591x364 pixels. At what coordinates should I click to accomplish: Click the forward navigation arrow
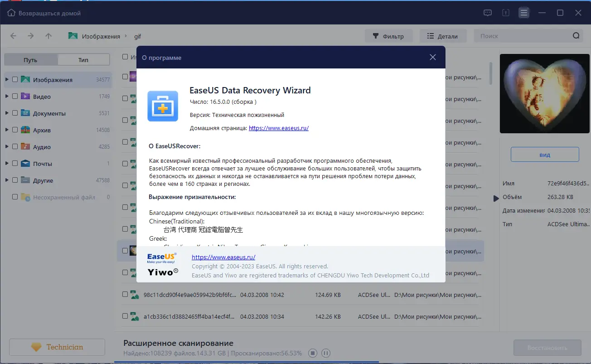coord(31,35)
